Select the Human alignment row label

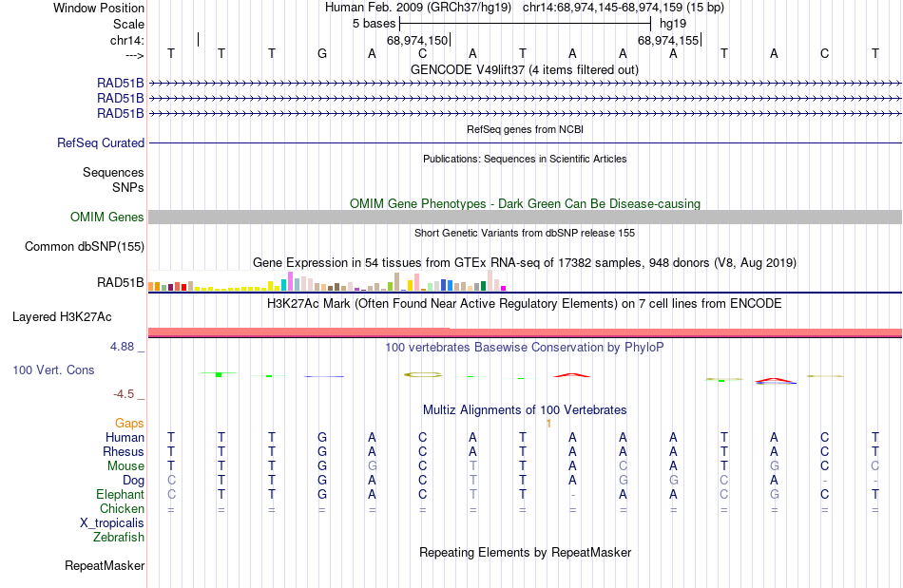tap(125, 437)
